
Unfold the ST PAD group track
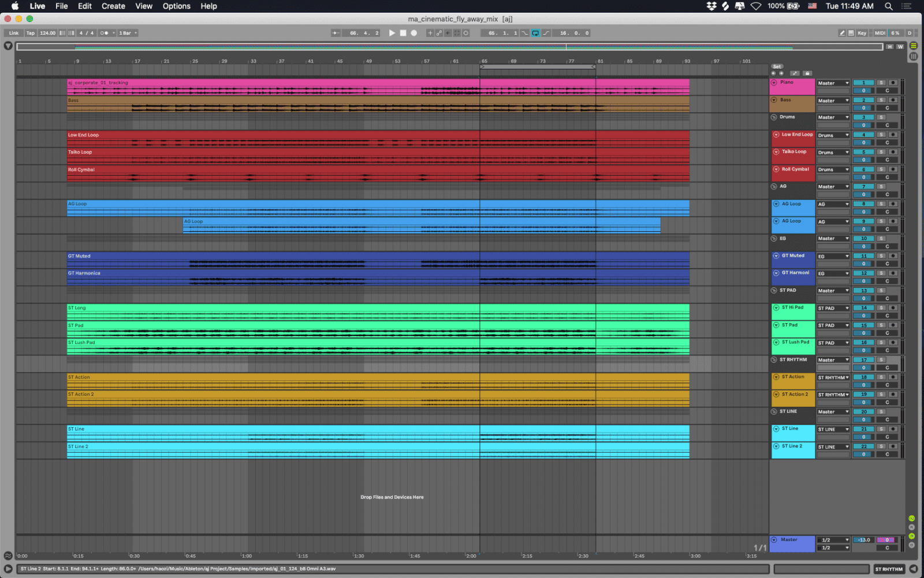click(x=774, y=291)
